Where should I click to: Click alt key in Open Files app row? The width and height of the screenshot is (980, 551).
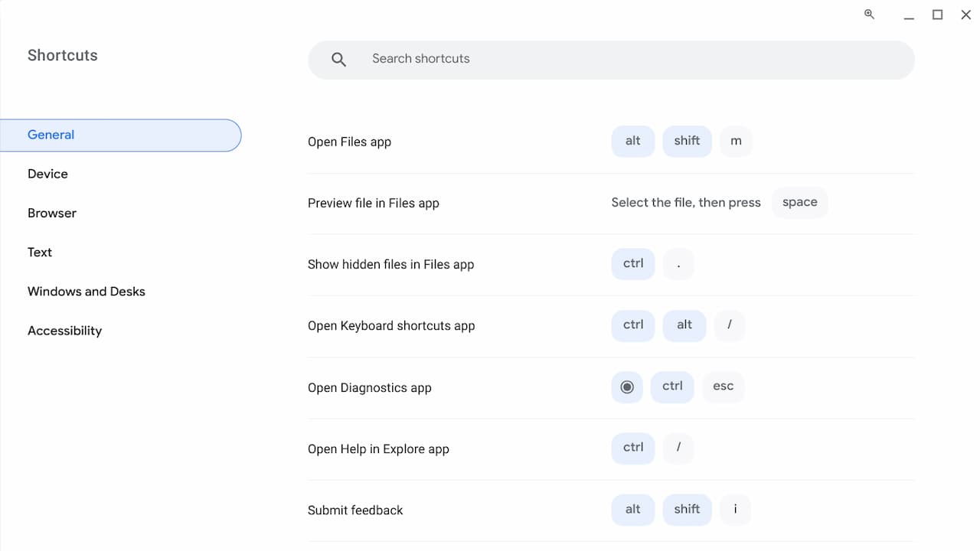633,141
